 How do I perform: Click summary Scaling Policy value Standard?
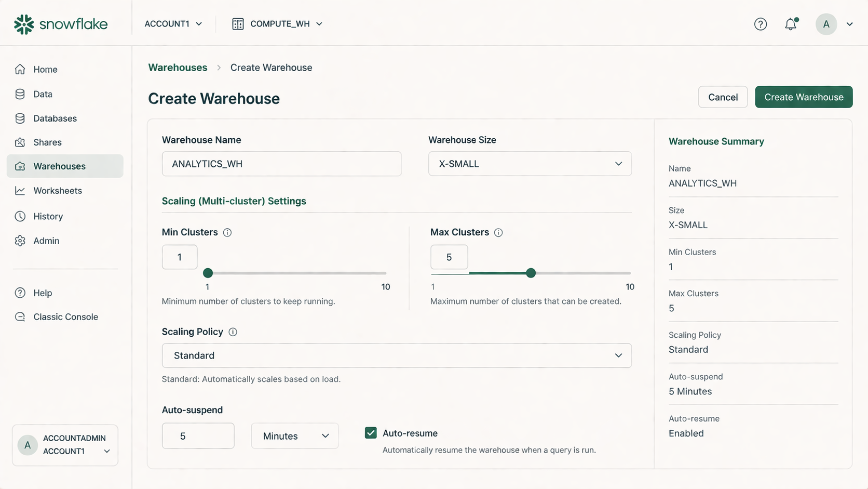(688, 350)
